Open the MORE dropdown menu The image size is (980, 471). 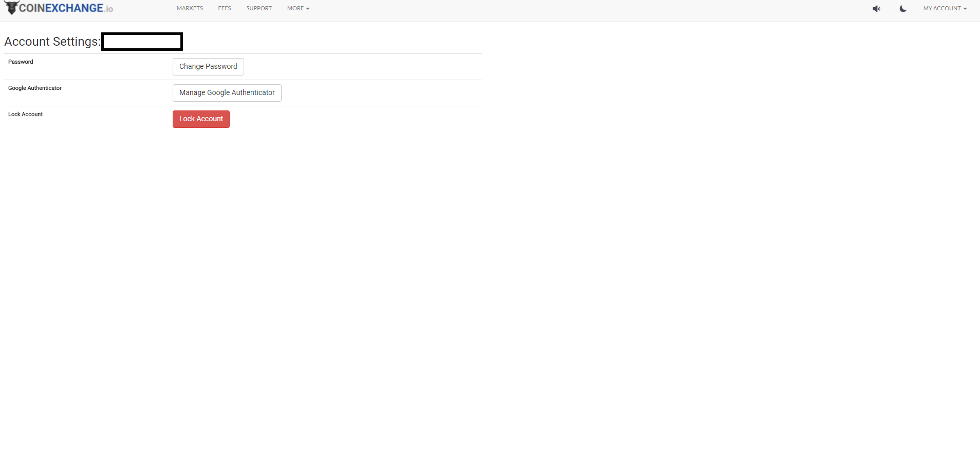(295, 9)
